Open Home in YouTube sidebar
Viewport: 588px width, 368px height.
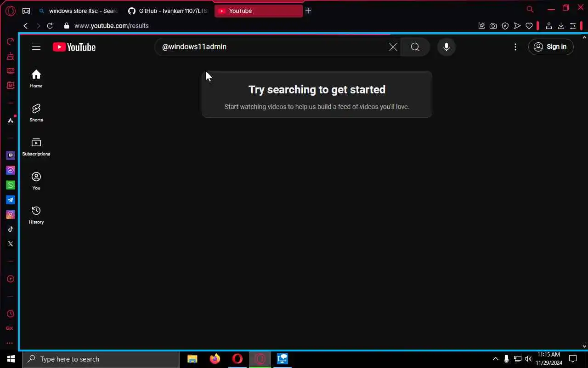pos(36,79)
